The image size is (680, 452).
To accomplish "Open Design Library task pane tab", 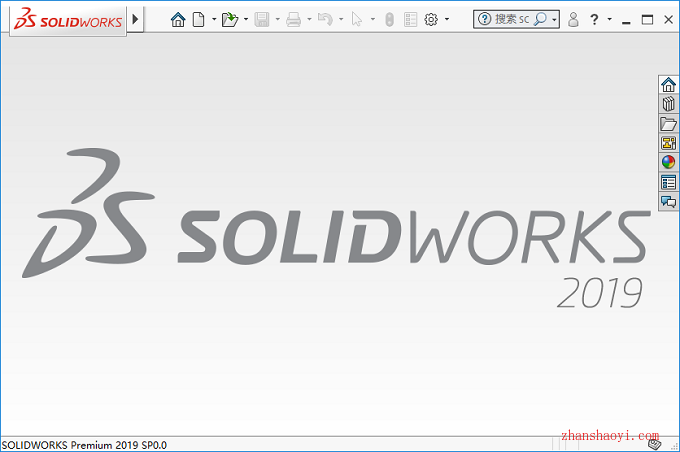I will pyautogui.click(x=668, y=104).
